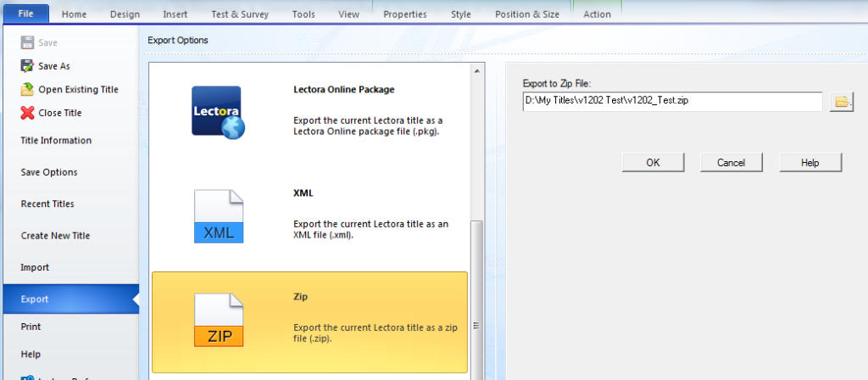Switch to the Properties tab
868x380 pixels.
[404, 14]
